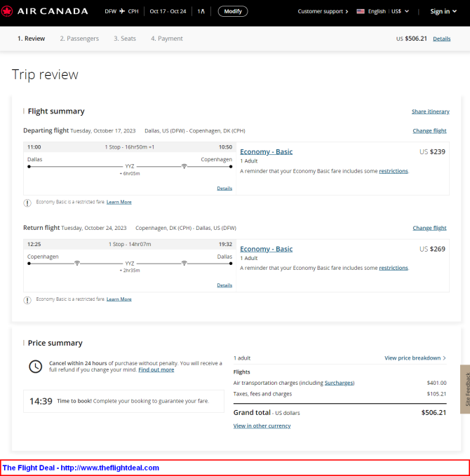Select the 1. Review step

pyautogui.click(x=32, y=39)
